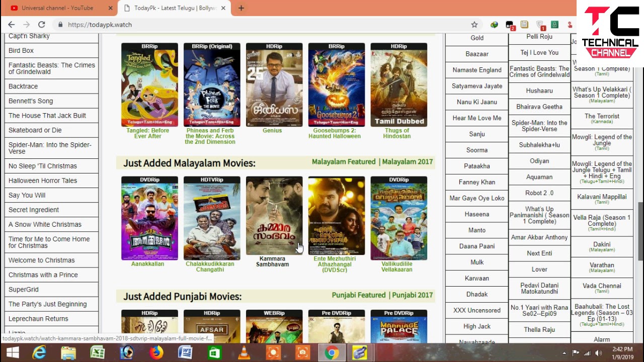Click the Leprechaun Returns sidebar link
644x362 pixels.
click(38, 319)
